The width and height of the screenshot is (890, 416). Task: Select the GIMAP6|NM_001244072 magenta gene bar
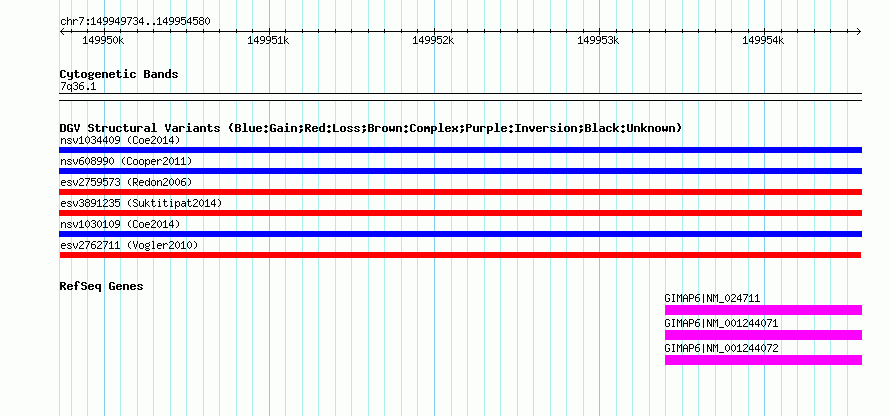763,360
